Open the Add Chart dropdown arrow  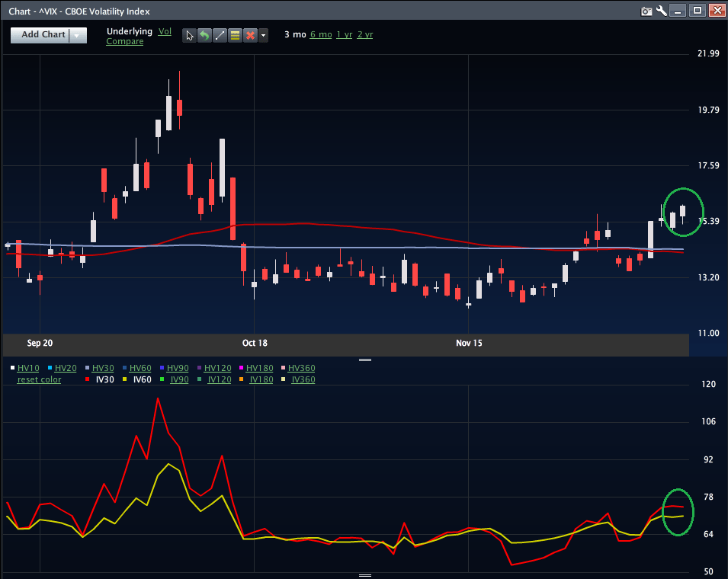77,35
